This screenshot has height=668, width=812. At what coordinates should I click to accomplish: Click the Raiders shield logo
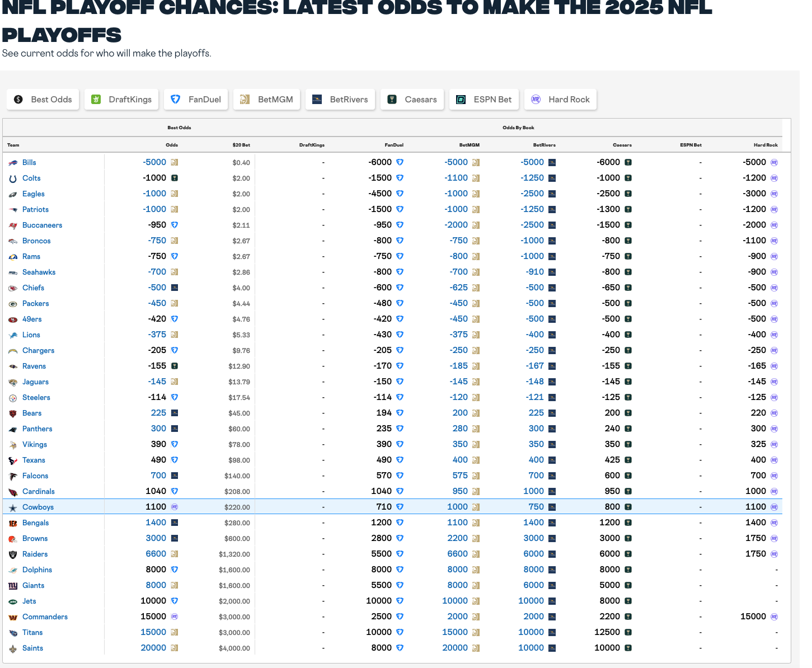click(x=13, y=554)
